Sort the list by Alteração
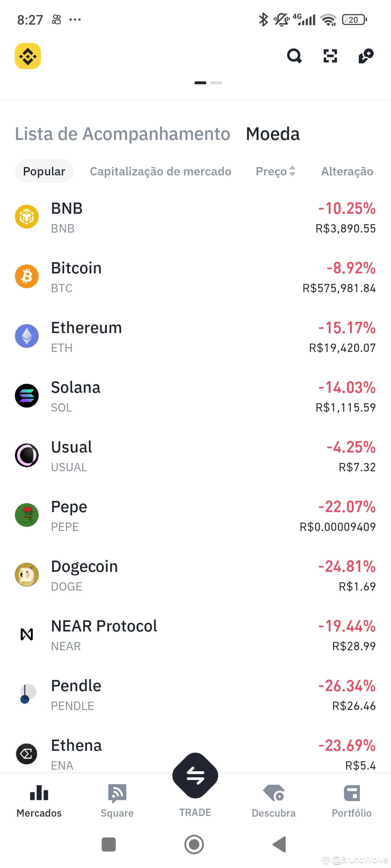The width and height of the screenshot is (391, 868). pos(347,171)
